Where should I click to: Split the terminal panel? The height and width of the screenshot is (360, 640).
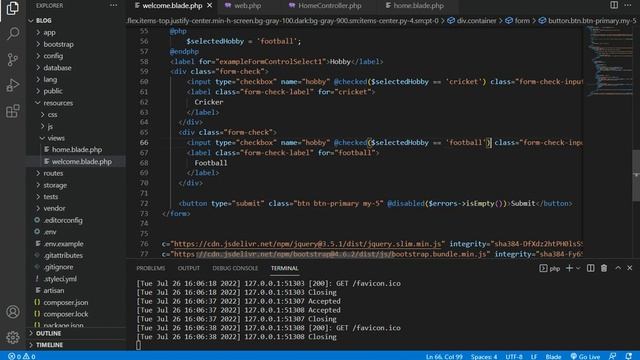click(591, 268)
